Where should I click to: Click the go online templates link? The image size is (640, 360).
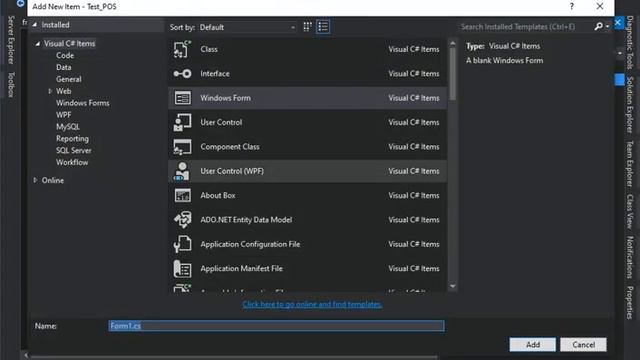(x=312, y=304)
